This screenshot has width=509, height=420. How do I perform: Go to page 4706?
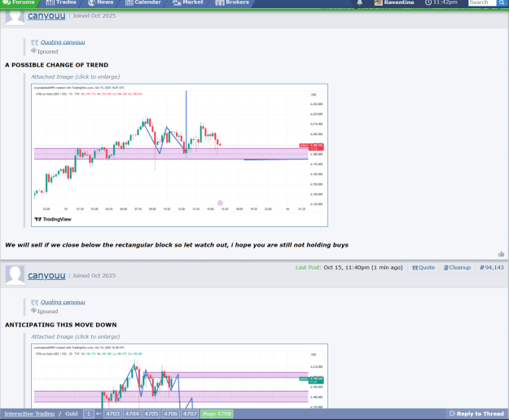171,413
